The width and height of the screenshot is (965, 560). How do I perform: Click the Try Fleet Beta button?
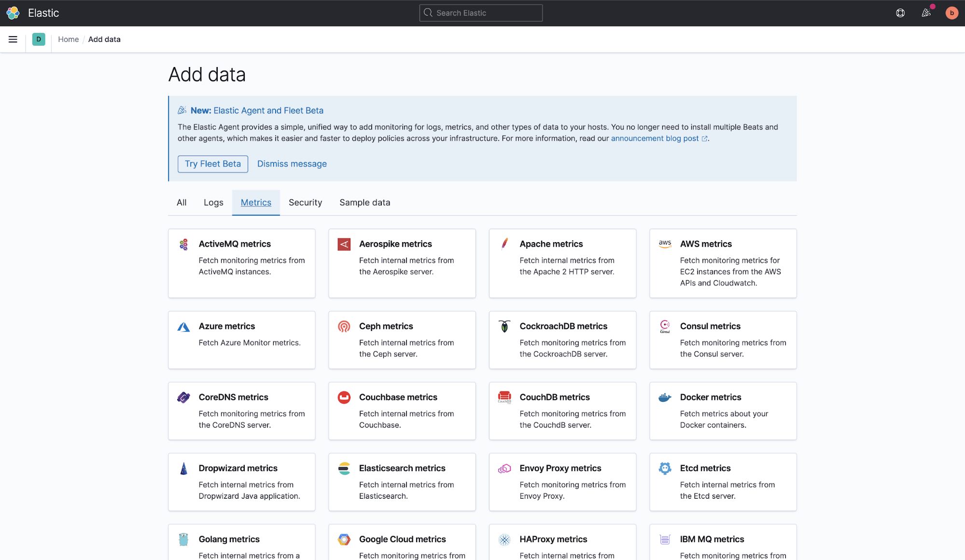(x=212, y=164)
